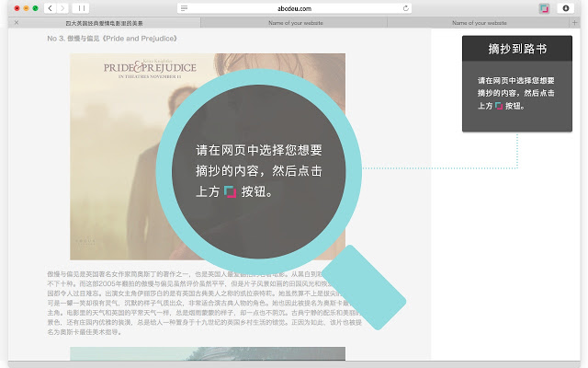Viewport: 588px width, 368px height.
Task: Click the article paragraph about 傲慢与偏见
Action: tap(204, 303)
